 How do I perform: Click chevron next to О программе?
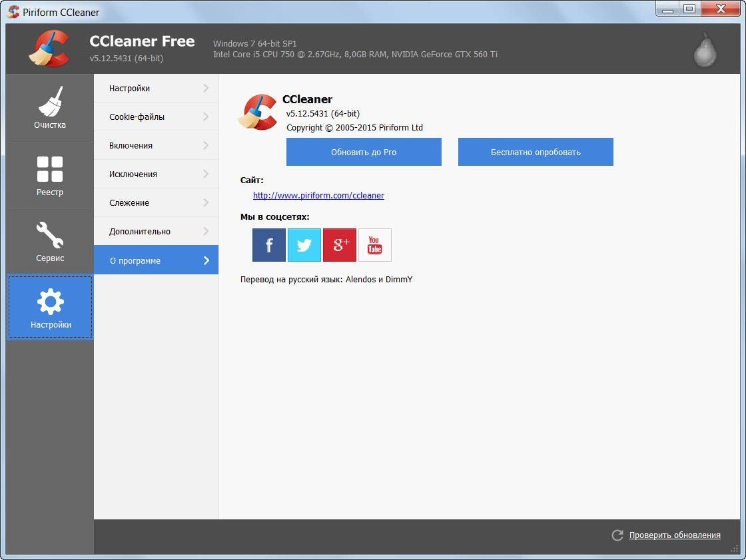206,260
